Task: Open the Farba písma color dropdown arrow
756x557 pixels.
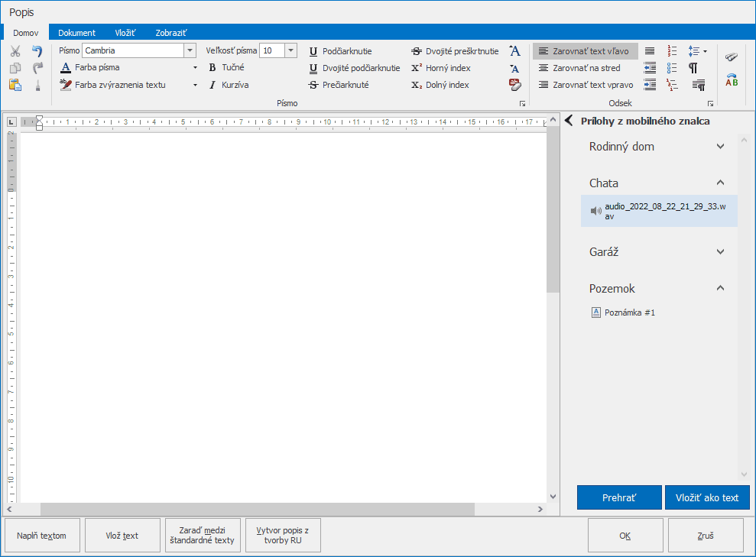Action: tap(195, 68)
